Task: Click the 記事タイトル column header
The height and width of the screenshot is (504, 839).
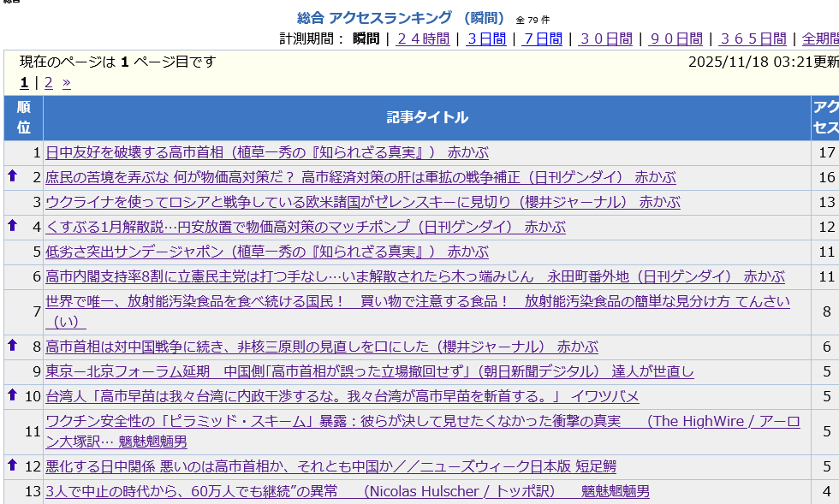Action: tap(426, 118)
